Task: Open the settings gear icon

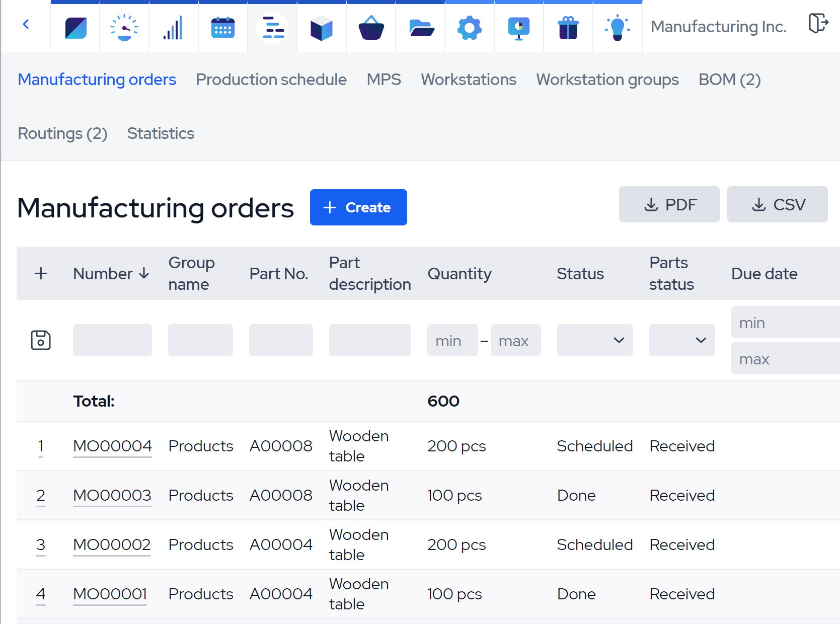Action: point(470,28)
